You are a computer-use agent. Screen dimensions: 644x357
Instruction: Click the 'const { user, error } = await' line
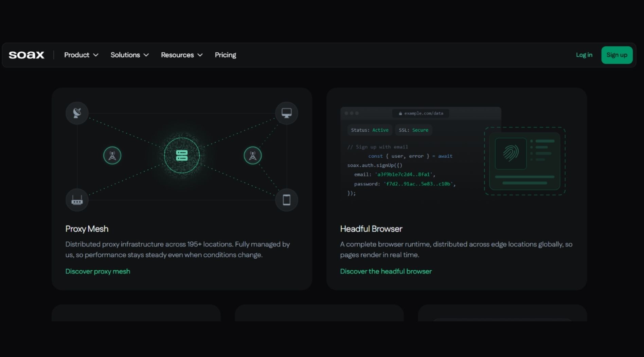tap(410, 156)
